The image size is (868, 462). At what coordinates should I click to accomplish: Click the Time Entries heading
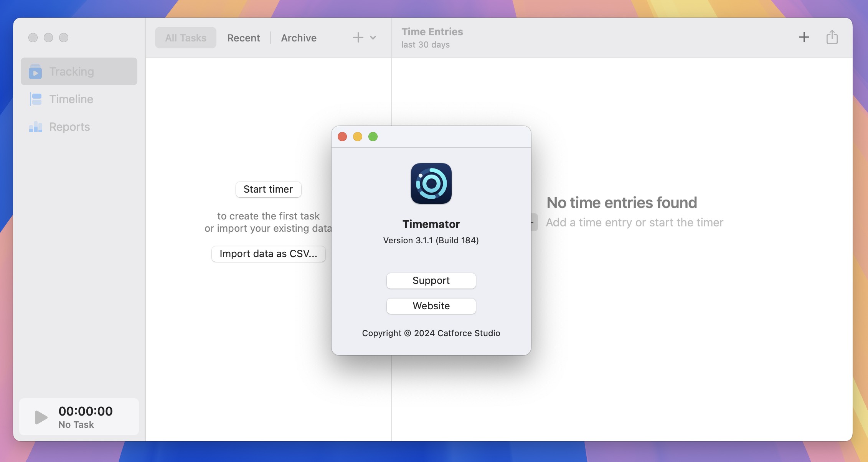pos(432,31)
